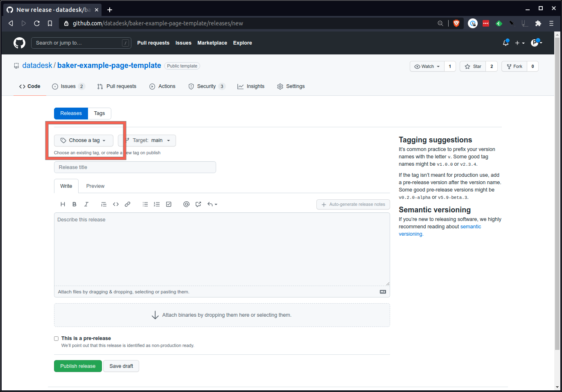Toggle italic formatting in editor

(x=86, y=204)
